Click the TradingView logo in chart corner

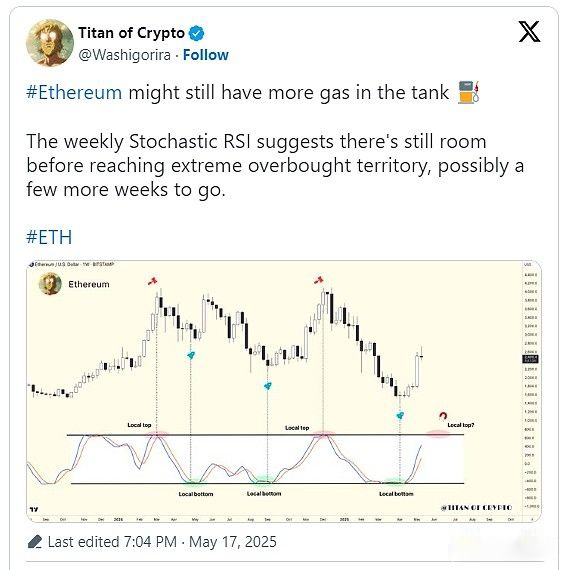pos(34,509)
